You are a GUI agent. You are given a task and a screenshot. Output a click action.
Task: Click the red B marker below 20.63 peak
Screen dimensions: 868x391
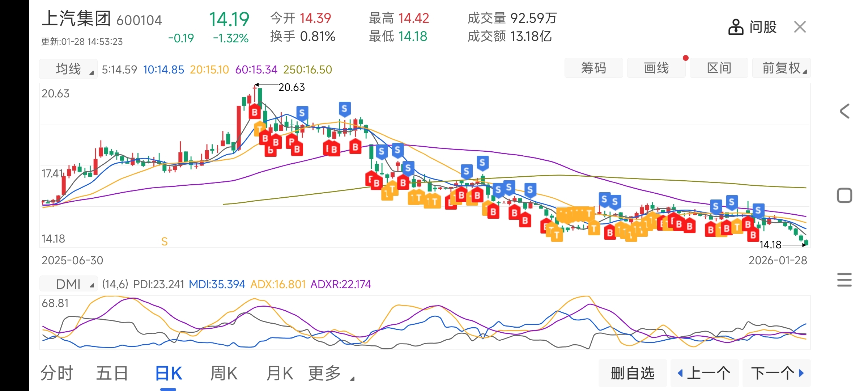click(x=255, y=112)
